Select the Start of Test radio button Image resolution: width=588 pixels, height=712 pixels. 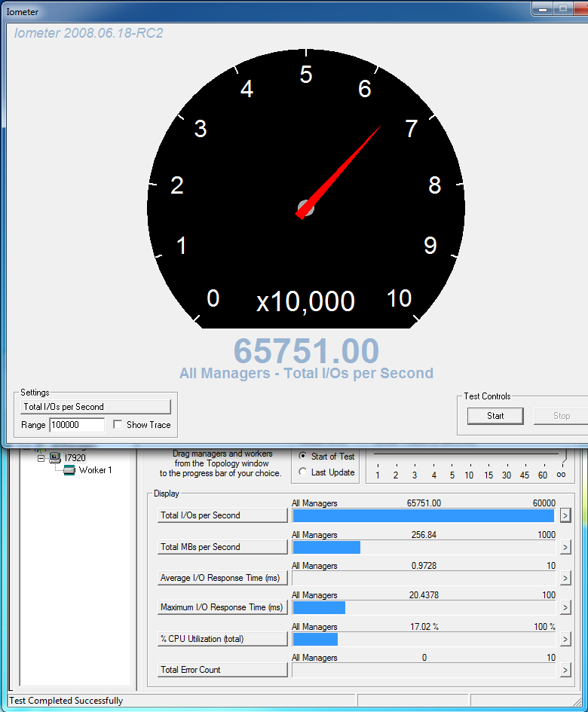coord(302,456)
